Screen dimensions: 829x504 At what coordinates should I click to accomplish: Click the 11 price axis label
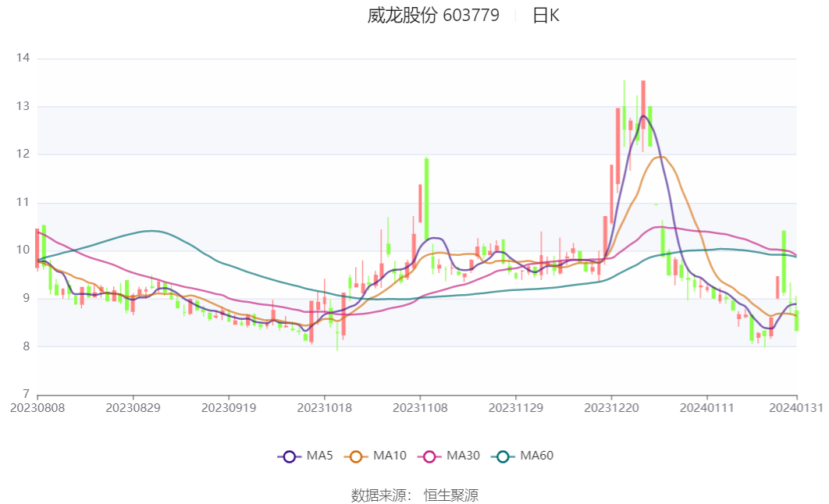23,202
